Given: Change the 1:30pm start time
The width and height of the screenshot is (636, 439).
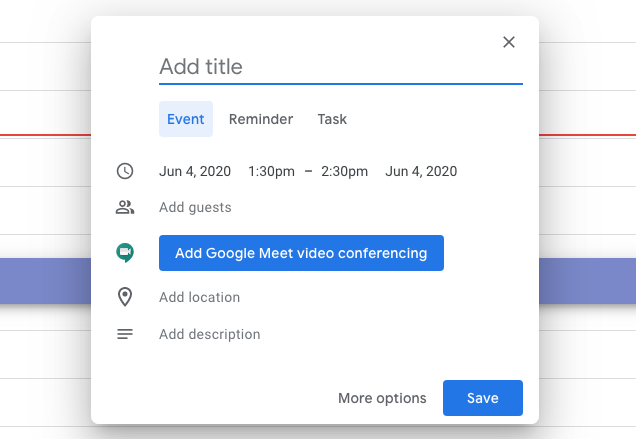Looking at the screenshot, I should tap(271, 171).
